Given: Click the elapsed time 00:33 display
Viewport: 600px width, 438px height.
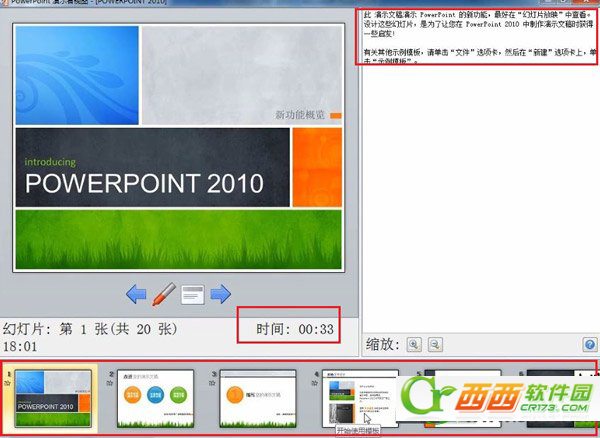Looking at the screenshot, I should pyautogui.click(x=295, y=329).
